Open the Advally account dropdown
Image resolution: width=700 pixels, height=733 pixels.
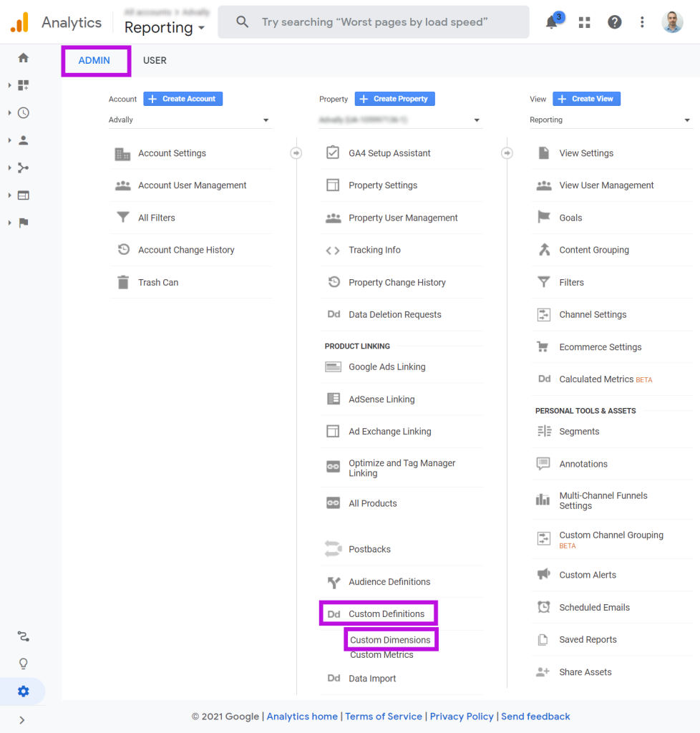point(190,120)
